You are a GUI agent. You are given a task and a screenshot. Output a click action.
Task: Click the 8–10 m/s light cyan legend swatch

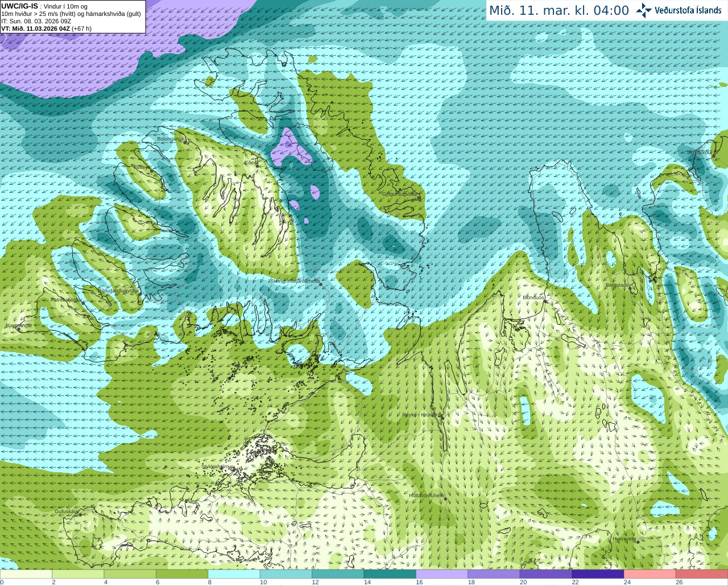(x=234, y=574)
